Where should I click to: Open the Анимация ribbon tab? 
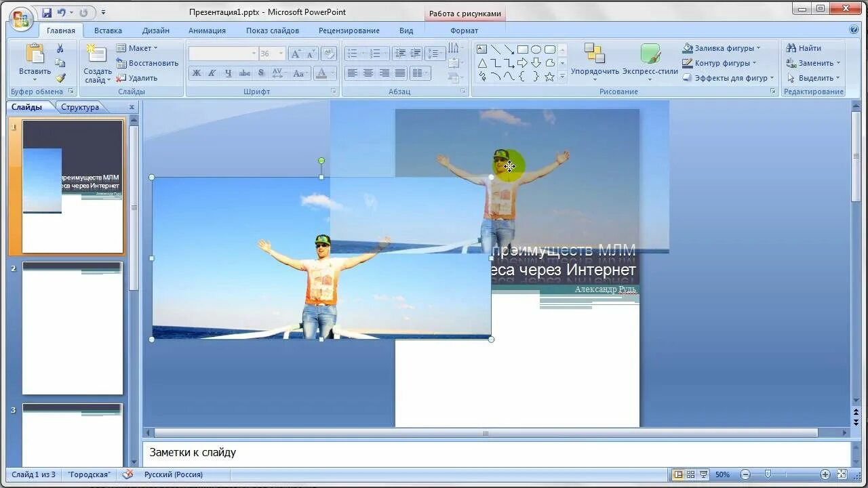[x=207, y=30]
